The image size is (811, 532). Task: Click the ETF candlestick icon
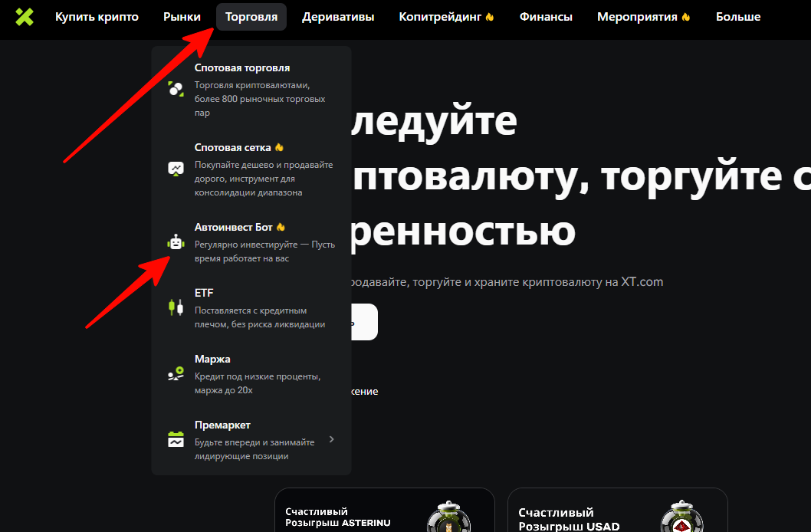176,307
